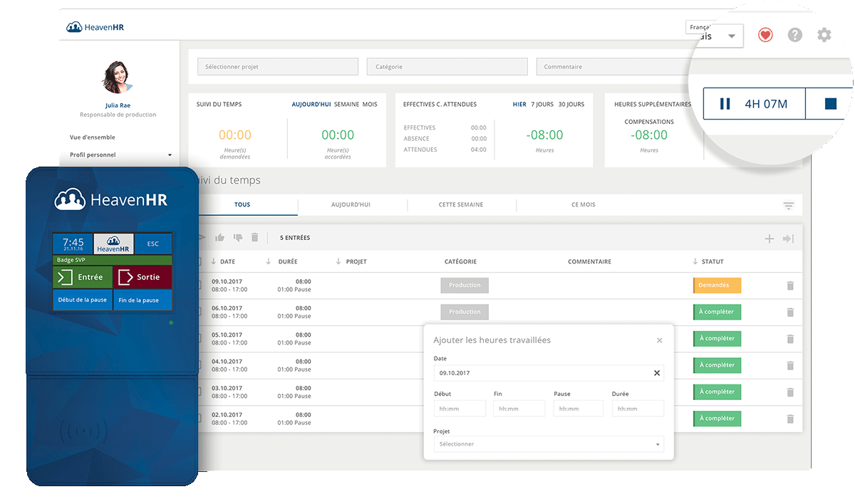Tap Fin de la pause on the terminal
The height and width of the screenshot is (504, 855).
pyautogui.click(x=142, y=300)
